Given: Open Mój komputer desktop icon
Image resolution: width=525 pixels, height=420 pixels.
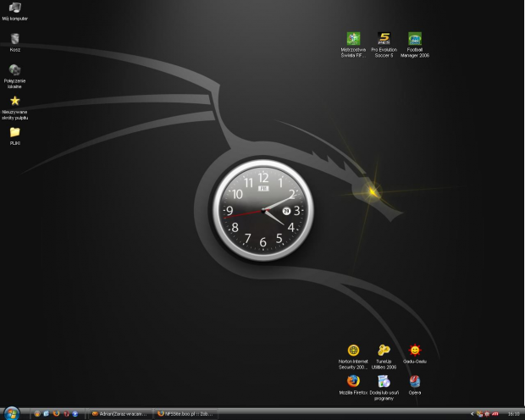Looking at the screenshot, I should tap(14, 8).
